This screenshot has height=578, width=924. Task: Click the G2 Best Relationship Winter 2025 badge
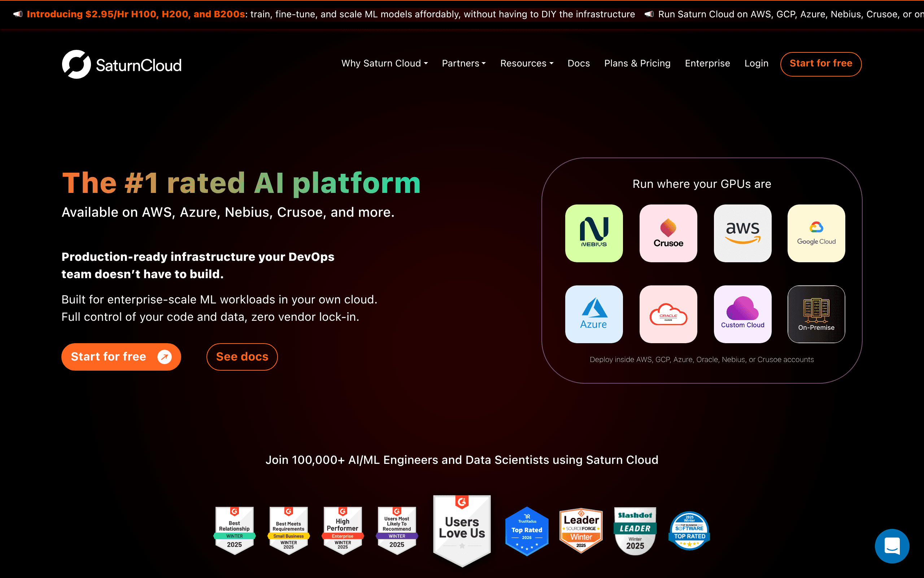(x=235, y=531)
